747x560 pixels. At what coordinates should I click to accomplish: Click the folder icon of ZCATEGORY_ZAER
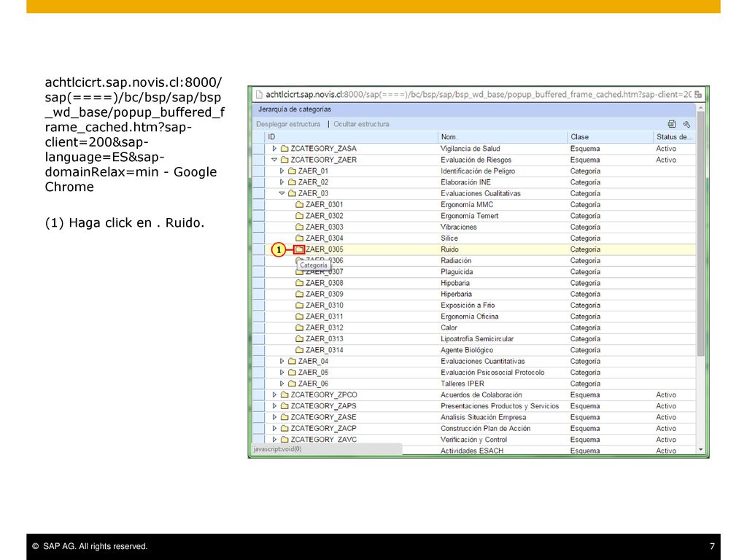coord(285,160)
